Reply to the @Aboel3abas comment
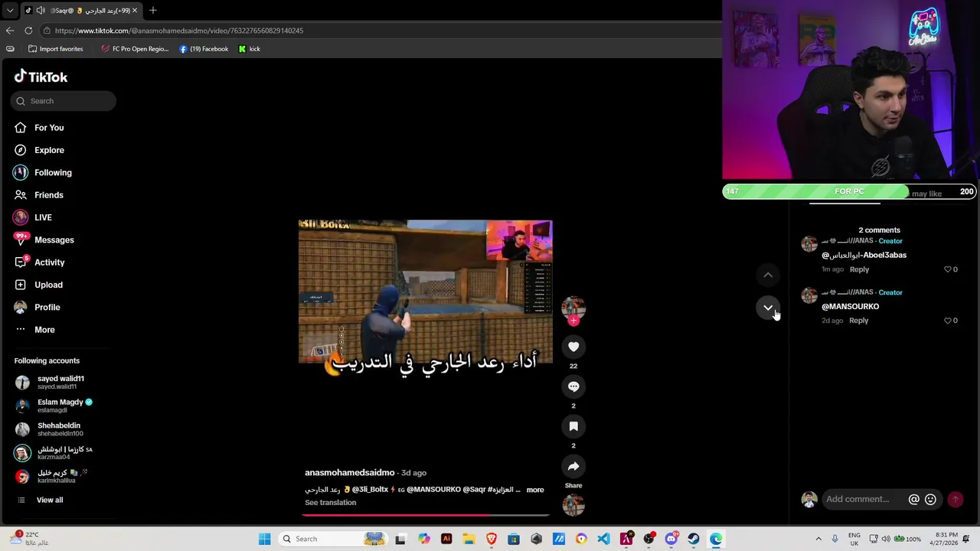This screenshot has width=980, height=551. [859, 269]
